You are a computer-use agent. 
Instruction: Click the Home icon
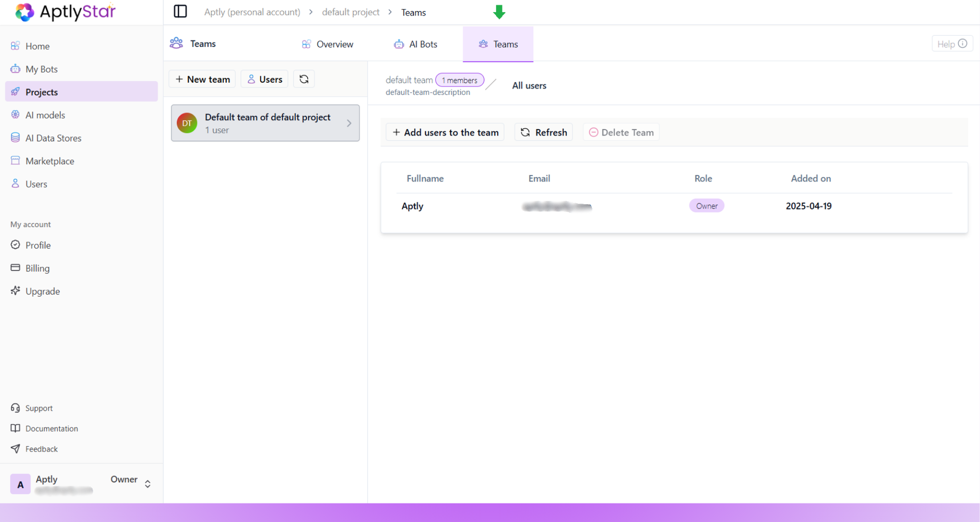pos(15,46)
